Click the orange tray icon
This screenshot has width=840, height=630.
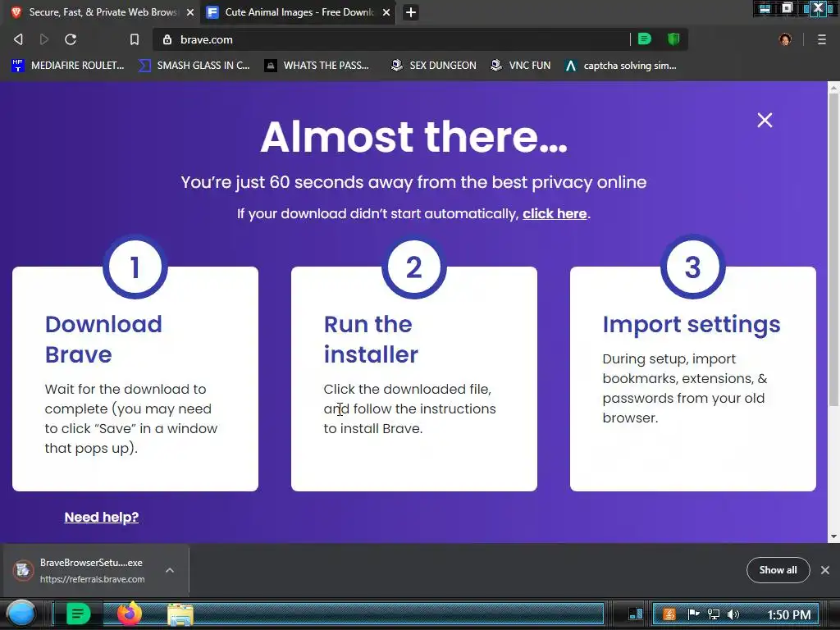pyautogui.click(x=669, y=614)
